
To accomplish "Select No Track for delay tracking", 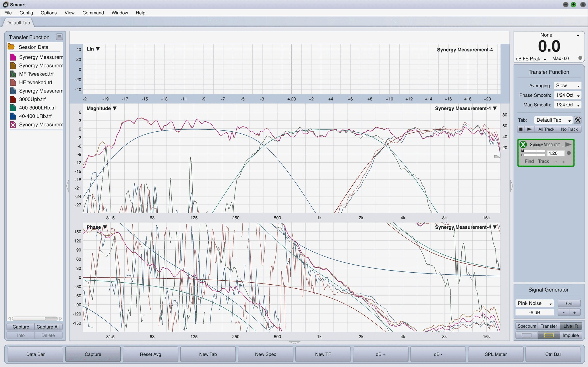I will click(x=569, y=129).
